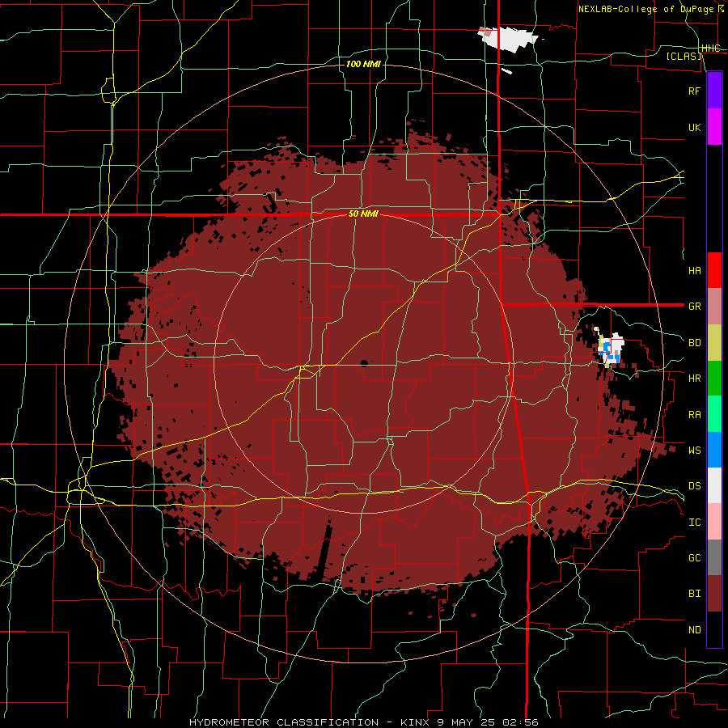Click the DS white legend swatch
The width and height of the screenshot is (728, 728).
coord(714,485)
